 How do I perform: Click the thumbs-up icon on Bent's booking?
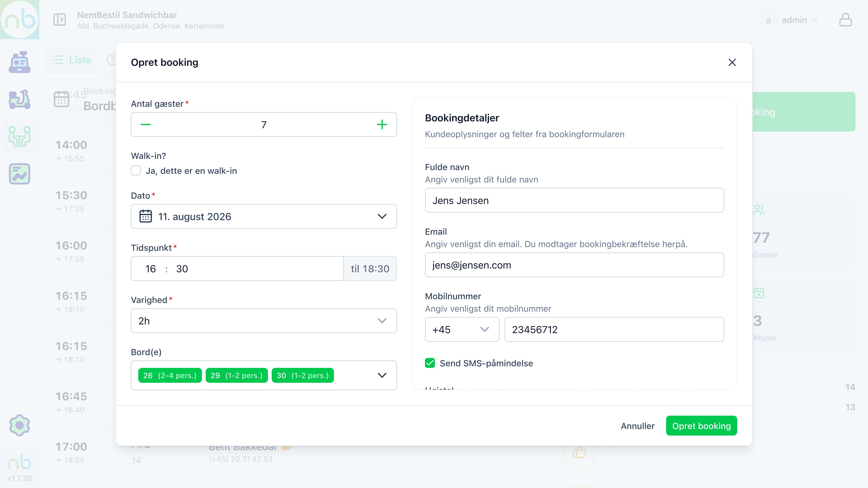pos(580,452)
